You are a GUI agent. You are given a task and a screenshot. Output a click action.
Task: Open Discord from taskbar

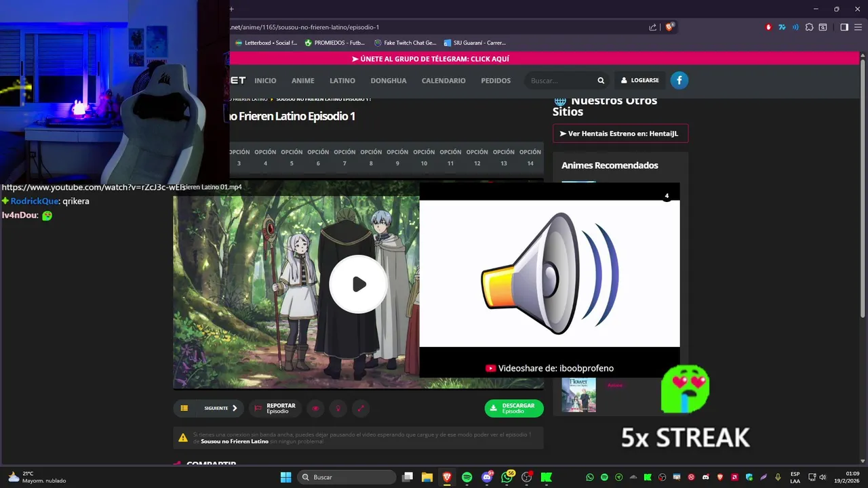point(487,477)
